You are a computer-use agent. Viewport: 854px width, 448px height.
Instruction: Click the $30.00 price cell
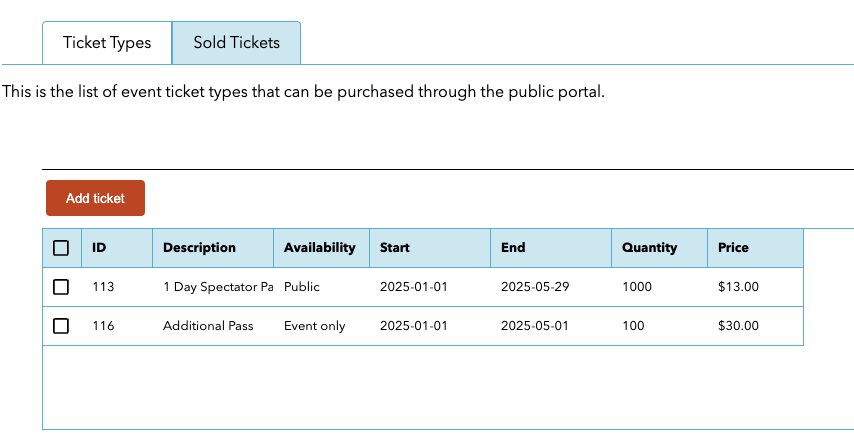tap(755, 326)
